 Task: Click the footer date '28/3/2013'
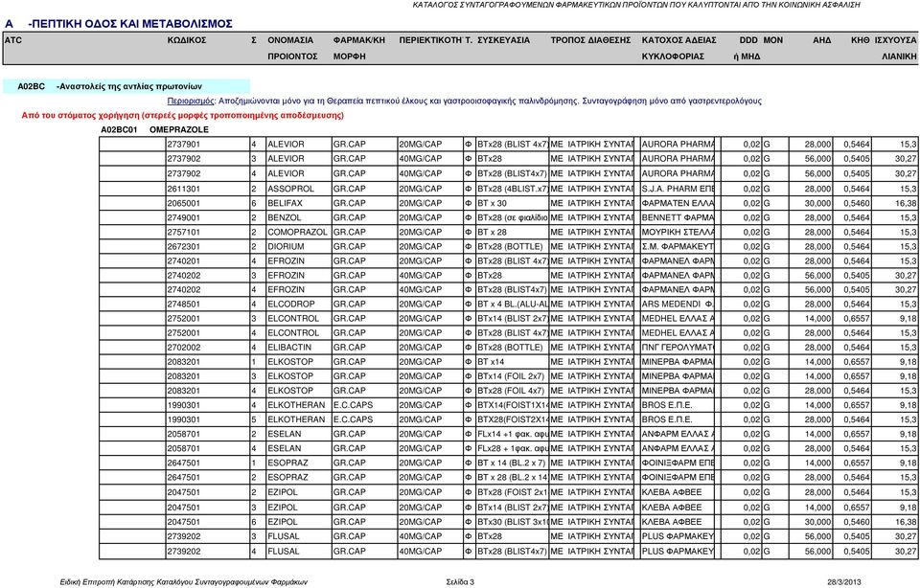point(843,582)
